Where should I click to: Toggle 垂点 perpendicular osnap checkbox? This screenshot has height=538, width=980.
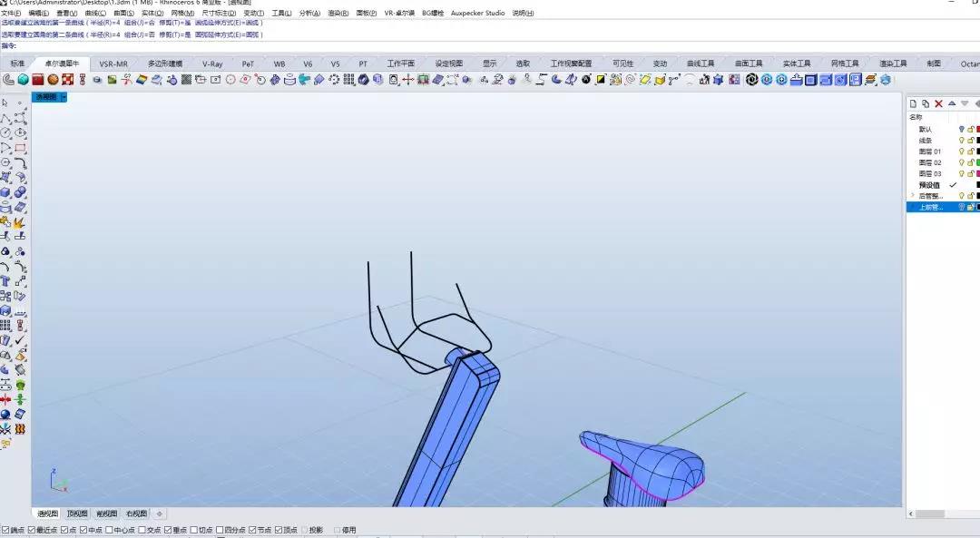coord(168,530)
